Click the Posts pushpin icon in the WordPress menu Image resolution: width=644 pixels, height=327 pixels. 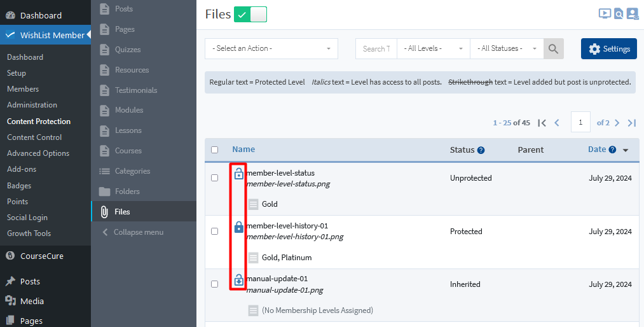click(10, 281)
